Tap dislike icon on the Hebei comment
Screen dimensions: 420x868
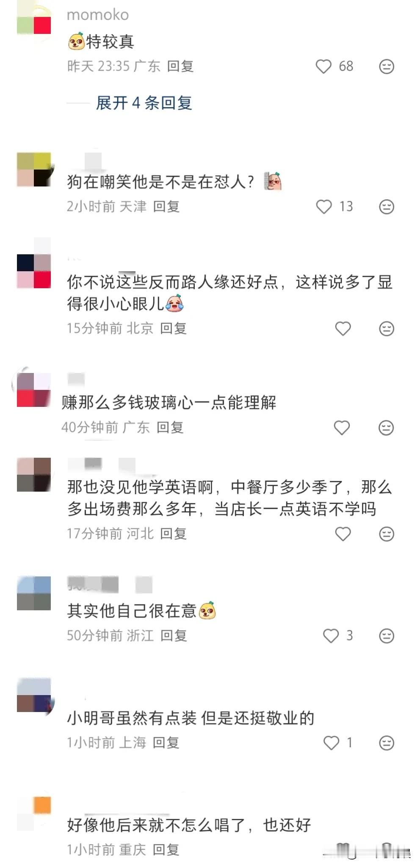tap(386, 534)
